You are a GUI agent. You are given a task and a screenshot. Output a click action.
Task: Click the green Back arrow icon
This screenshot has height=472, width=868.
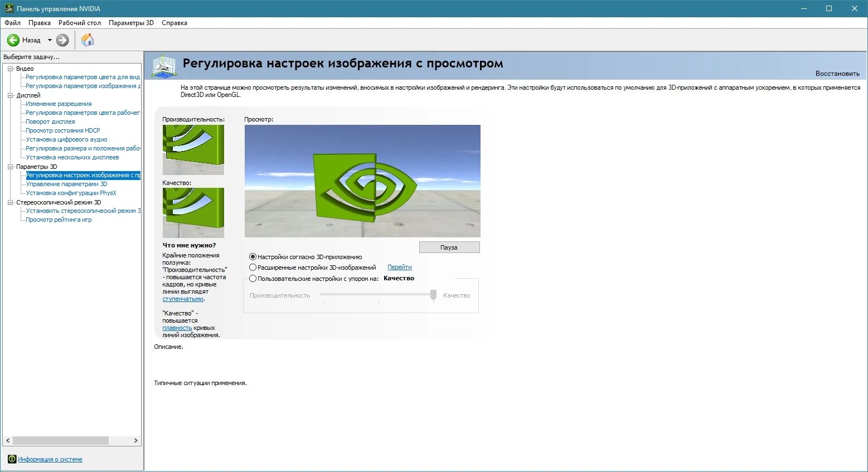coord(13,40)
